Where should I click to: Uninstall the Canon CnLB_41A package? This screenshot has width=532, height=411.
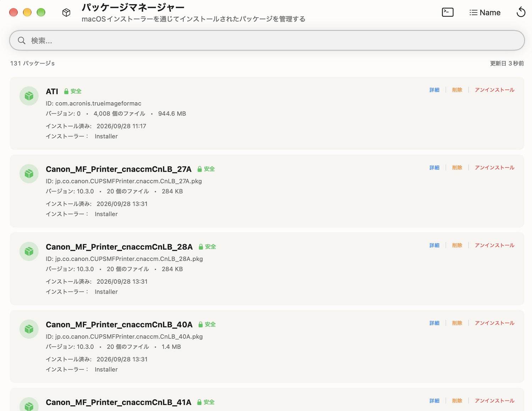[x=494, y=400]
